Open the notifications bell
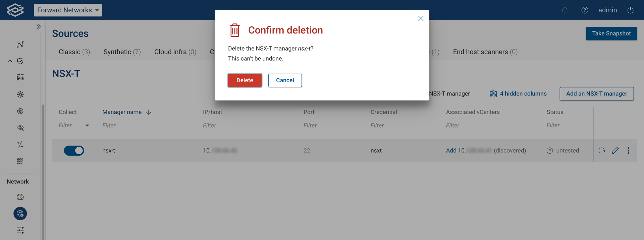This screenshot has height=240, width=644. click(x=565, y=10)
